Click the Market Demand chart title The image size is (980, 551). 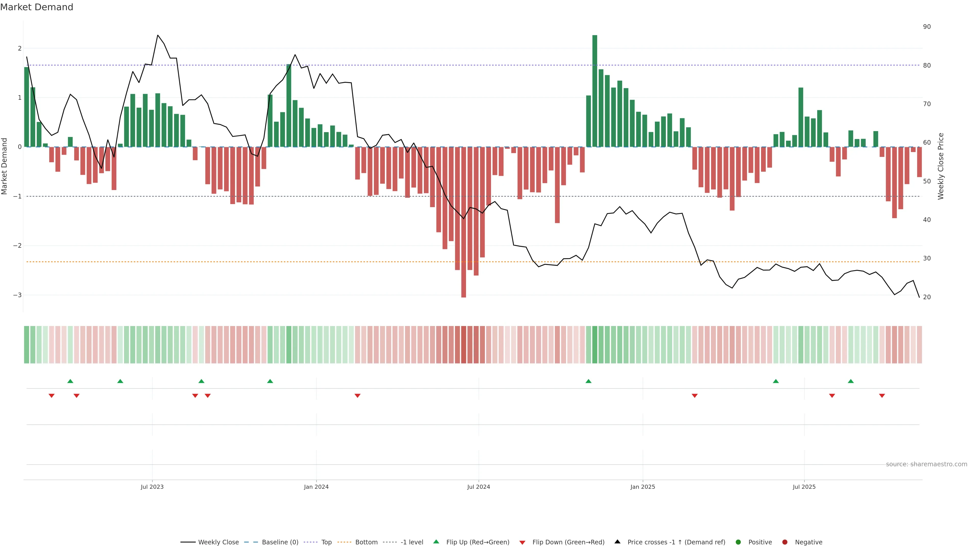(36, 7)
